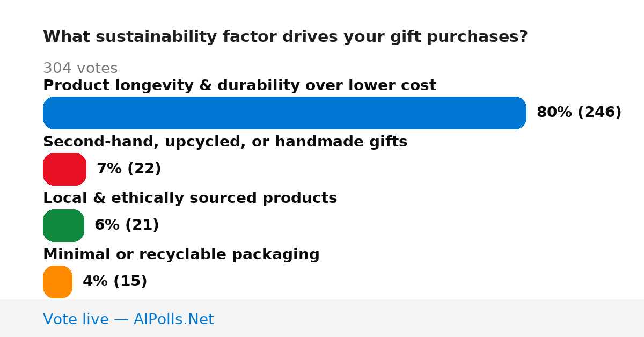
Task: Click the red 7% result bar
Action: (x=64, y=169)
